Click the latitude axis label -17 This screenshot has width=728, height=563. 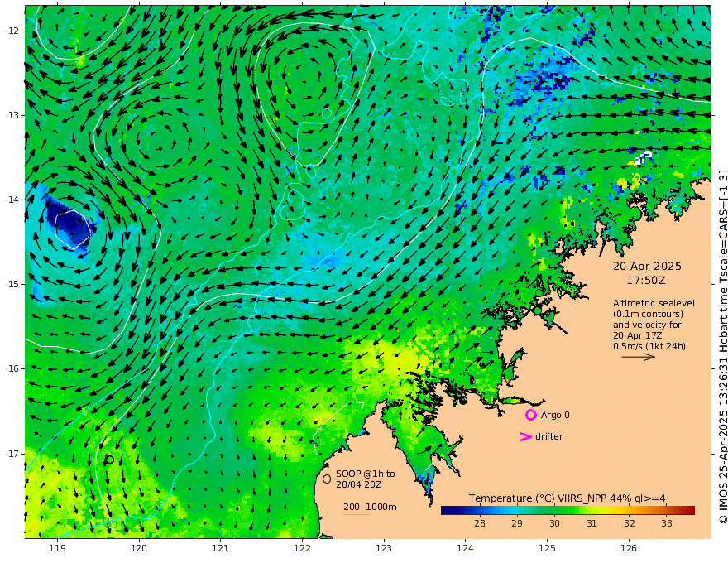tap(12, 454)
